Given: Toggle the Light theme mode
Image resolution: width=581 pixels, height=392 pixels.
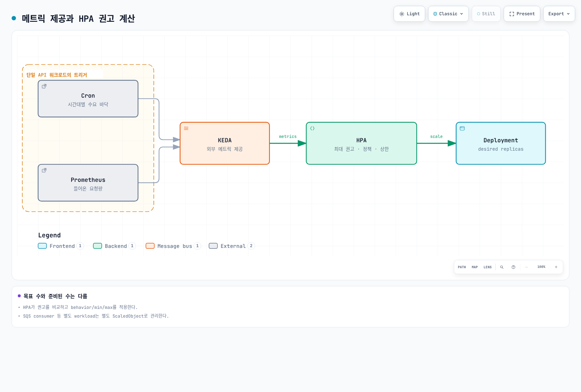Looking at the screenshot, I should coord(409,14).
